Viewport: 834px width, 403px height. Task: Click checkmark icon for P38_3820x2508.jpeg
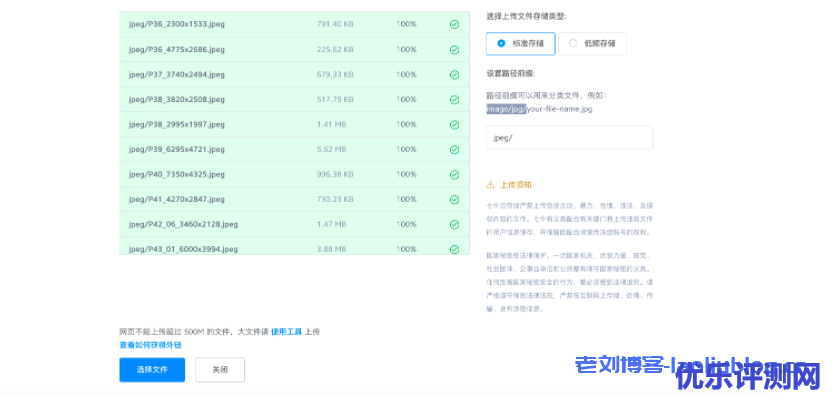click(x=454, y=99)
